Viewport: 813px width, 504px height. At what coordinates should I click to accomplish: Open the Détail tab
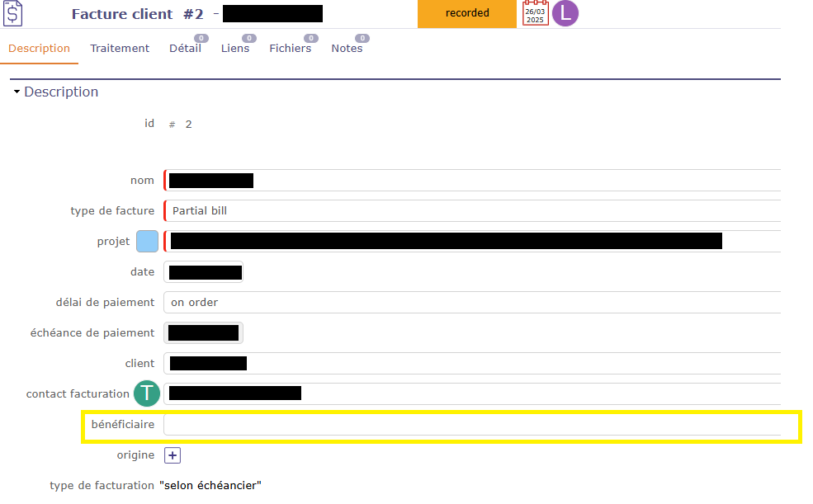(x=185, y=49)
